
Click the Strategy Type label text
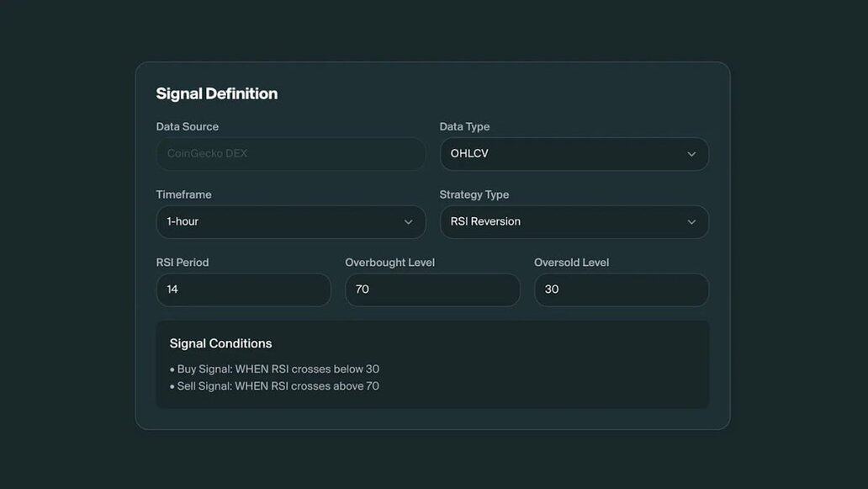pyautogui.click(x=474, y=194)
